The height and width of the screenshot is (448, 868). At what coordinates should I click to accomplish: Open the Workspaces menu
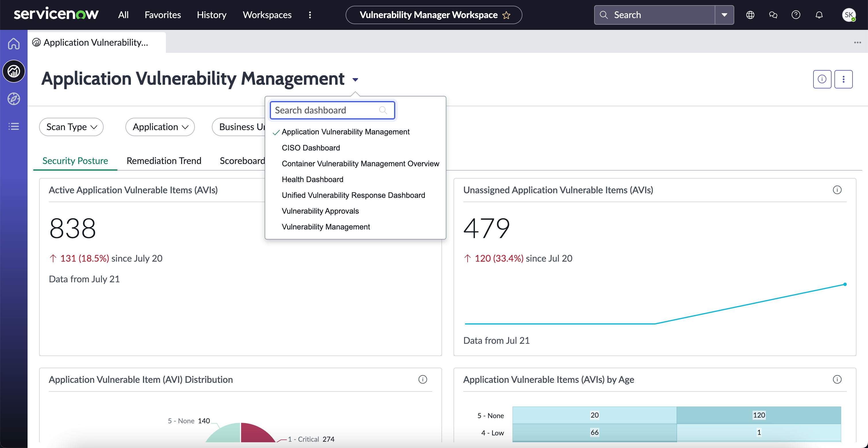tap(267, 15)
